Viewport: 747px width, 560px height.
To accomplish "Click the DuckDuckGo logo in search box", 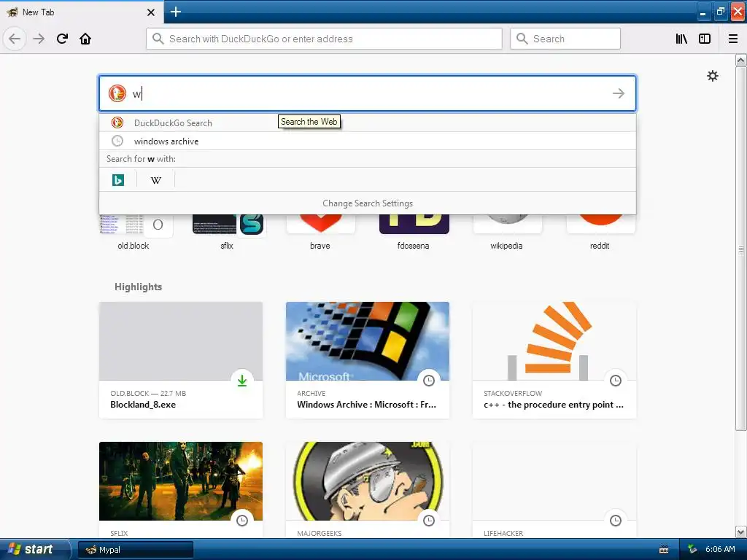I will click(117, 93).
